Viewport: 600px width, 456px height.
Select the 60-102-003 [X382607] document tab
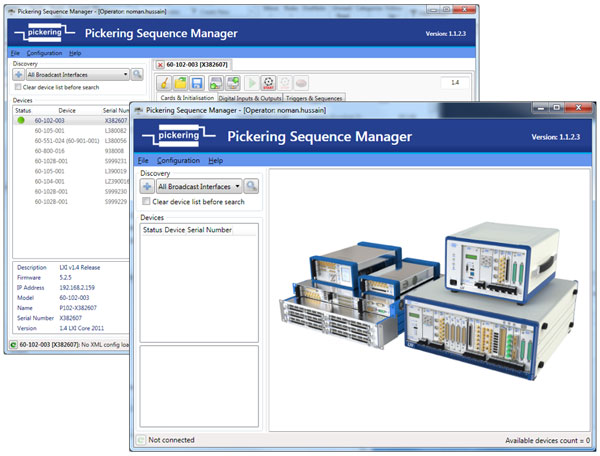pyautogui.click(x=197, y=65)
